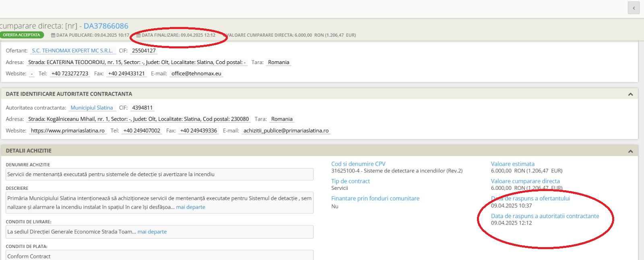Collapse the Detalii Achizitie section
This screenshot has height=260, width=644.
630,151
